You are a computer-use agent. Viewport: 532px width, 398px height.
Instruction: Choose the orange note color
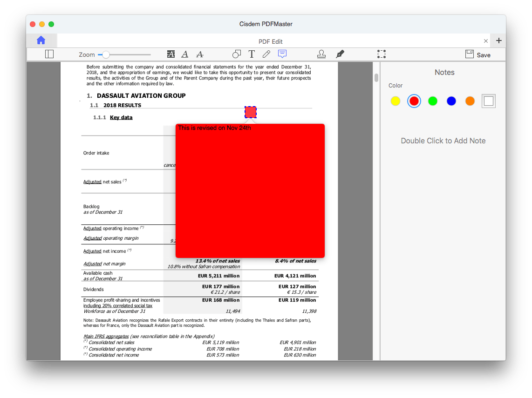[470, 101]
